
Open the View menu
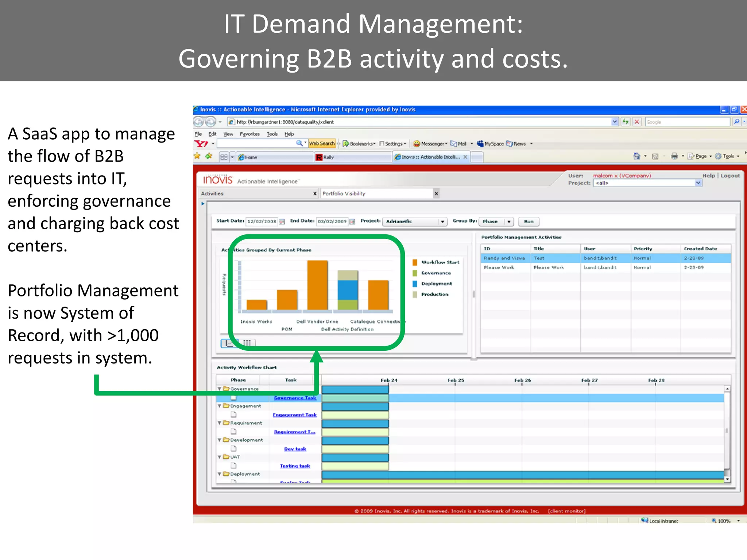point(228,134)
